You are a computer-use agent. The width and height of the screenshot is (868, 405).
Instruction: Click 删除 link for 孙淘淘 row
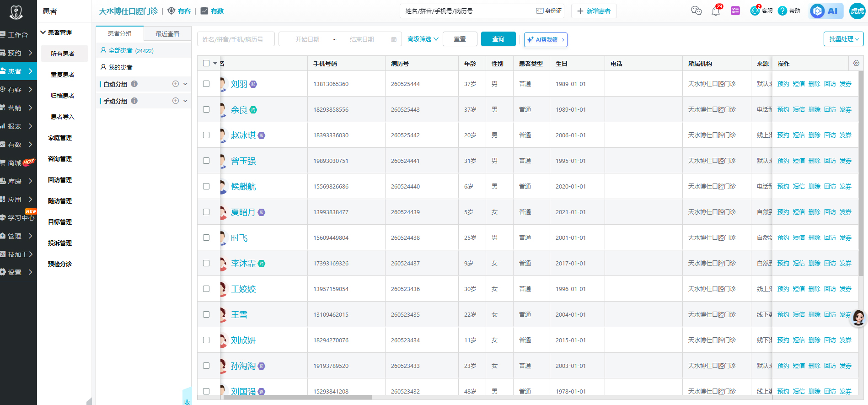[x=814, y=366]
